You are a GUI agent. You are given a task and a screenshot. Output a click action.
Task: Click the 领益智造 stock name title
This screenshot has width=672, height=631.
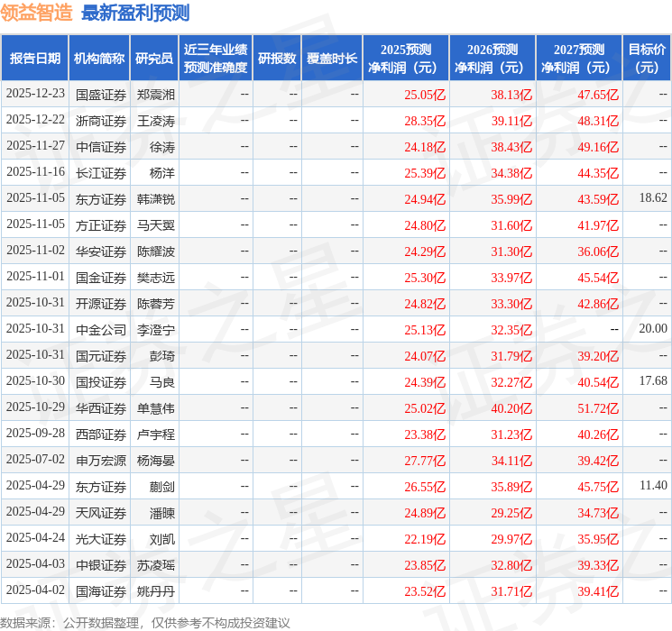coord(37,13)
